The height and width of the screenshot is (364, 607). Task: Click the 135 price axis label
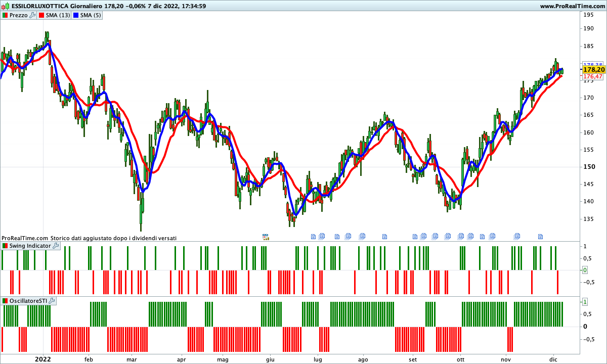[588, 219]
